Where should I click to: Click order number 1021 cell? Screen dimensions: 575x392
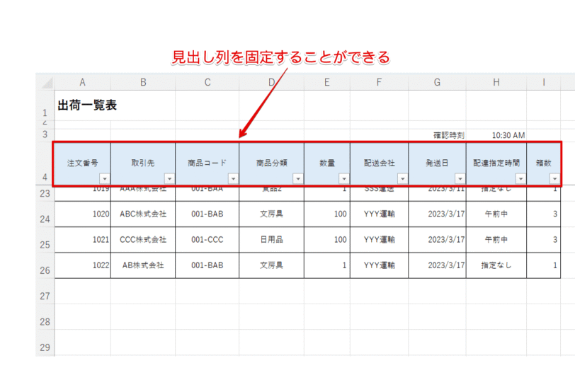click(83, 240)
